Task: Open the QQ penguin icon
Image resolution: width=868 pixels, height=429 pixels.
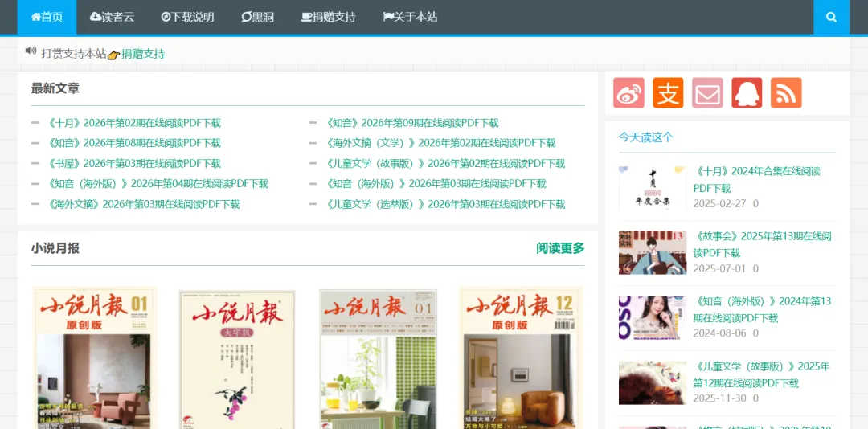Action: [747, 92]
